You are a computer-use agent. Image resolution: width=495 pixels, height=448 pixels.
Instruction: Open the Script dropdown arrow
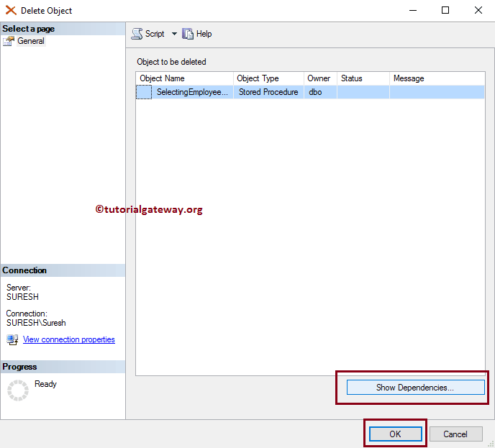[x=174, y=34]
